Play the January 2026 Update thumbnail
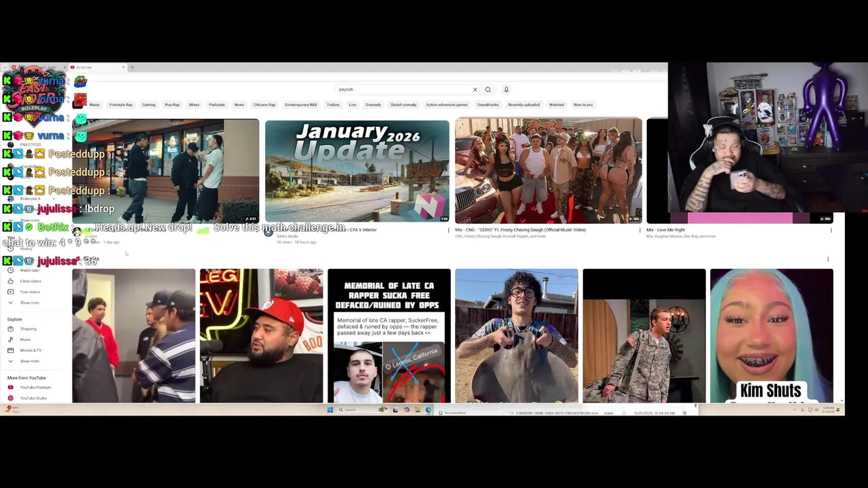This screenshot has height=488, width=868. pos(357,171)
